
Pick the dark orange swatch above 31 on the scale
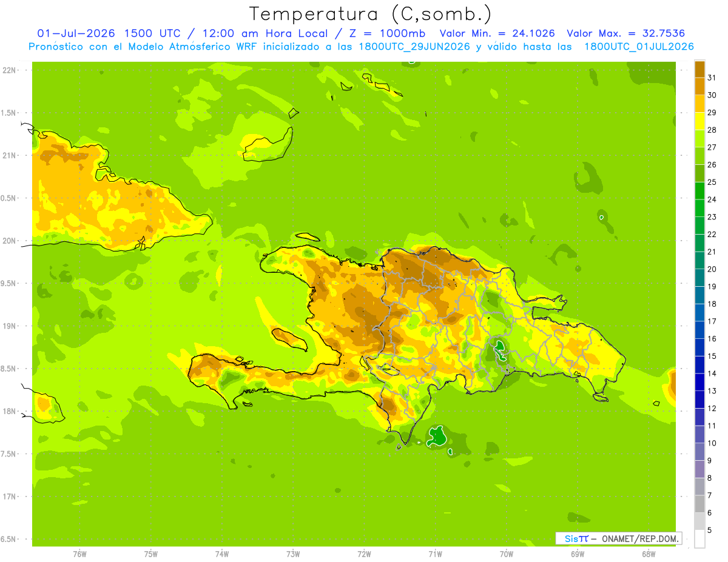pos(699,69)
